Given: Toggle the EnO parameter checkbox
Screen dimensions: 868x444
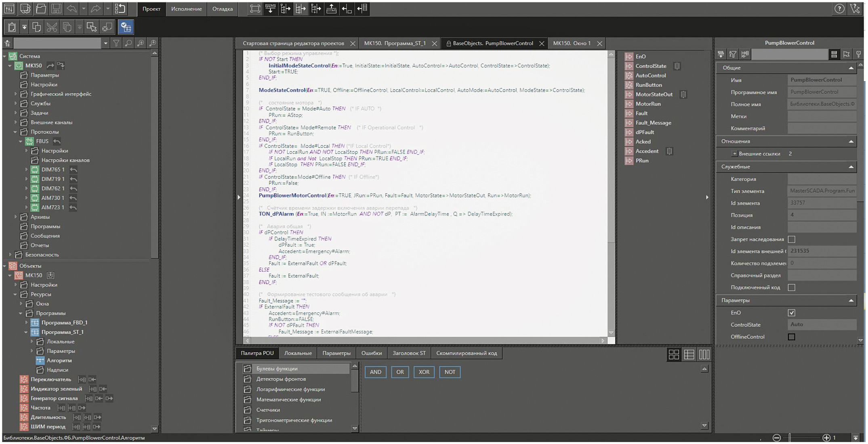Looking at the screenshot, I should pos(792,313).
